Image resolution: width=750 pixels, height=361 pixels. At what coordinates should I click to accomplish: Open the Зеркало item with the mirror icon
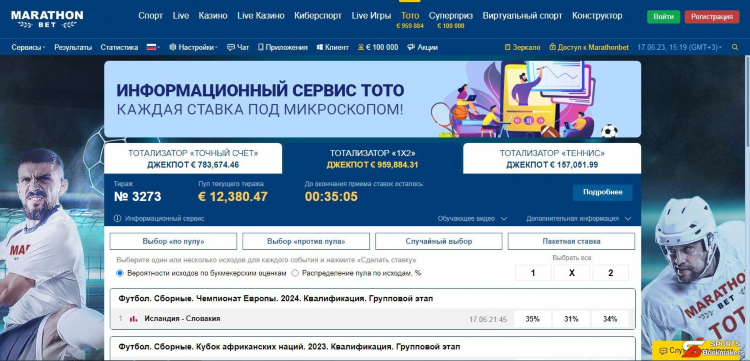click(x=522, y=47)
